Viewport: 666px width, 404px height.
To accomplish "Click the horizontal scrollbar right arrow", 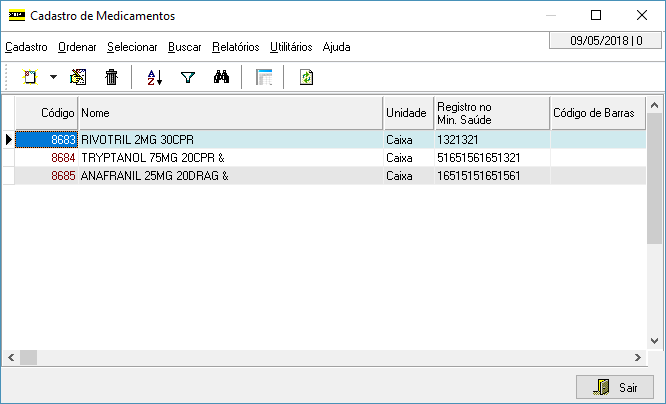I will [x=638, y=358].
